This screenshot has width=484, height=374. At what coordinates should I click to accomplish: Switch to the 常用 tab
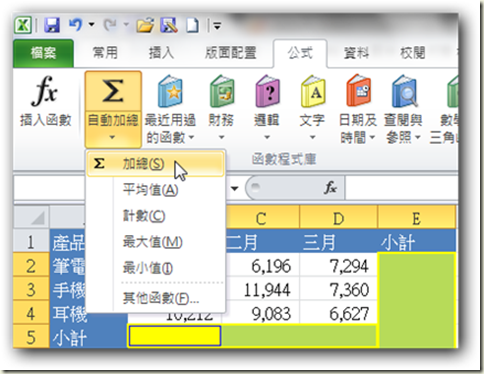click(105, 53)
